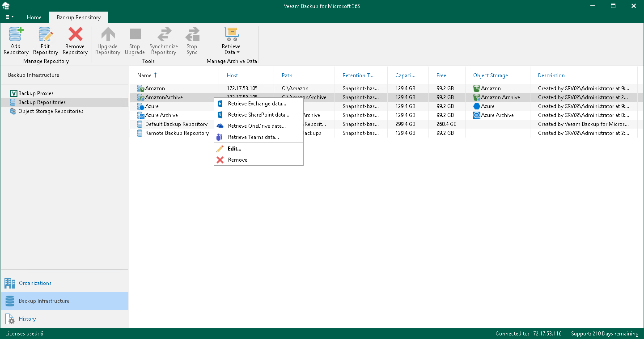This screenshot has width=644, height=339.
Task: Select the Azure repository name
Action: [152, 106]
